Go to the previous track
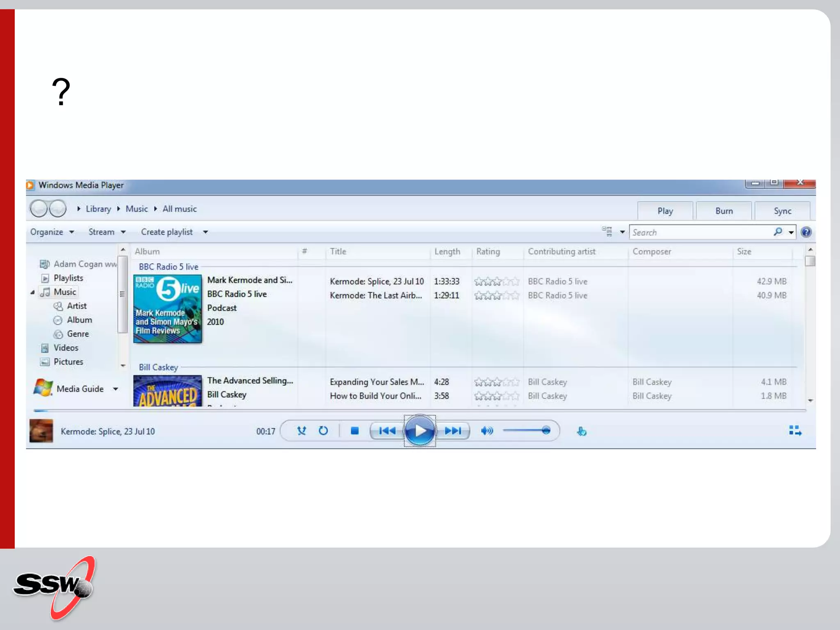This screenshot has width=840, height=630. (387, 431)
